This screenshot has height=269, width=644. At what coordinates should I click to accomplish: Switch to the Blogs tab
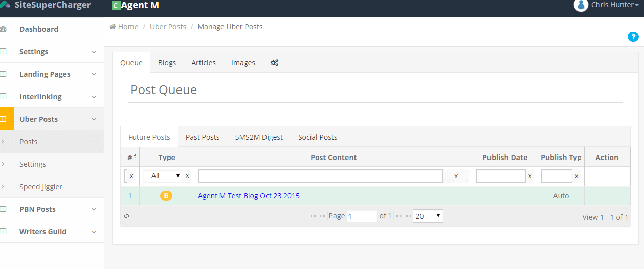click(167, 63)
